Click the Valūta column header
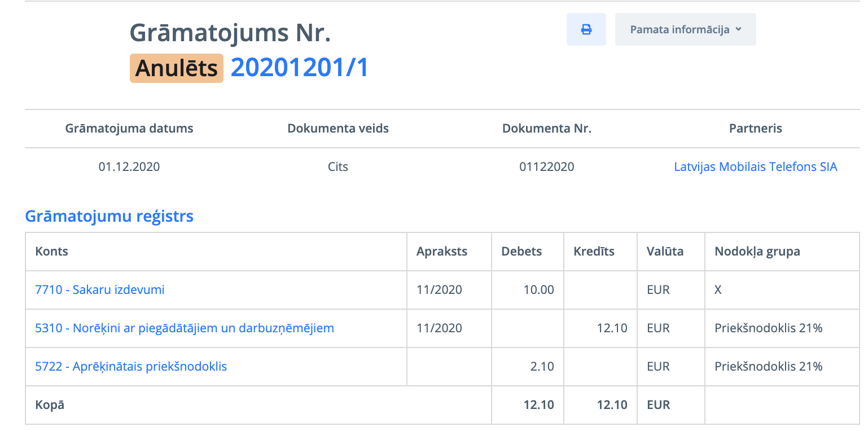The width and height of the screenshot is (868, 431). click(665, 252)
